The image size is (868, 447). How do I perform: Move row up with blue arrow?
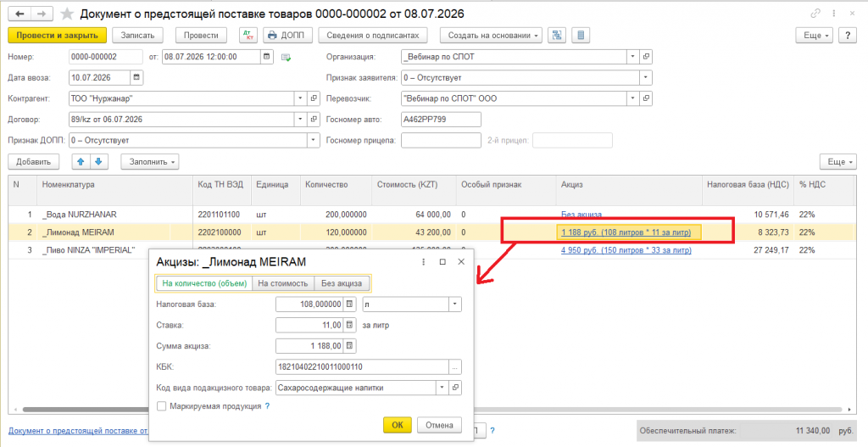tap(81, 162)
